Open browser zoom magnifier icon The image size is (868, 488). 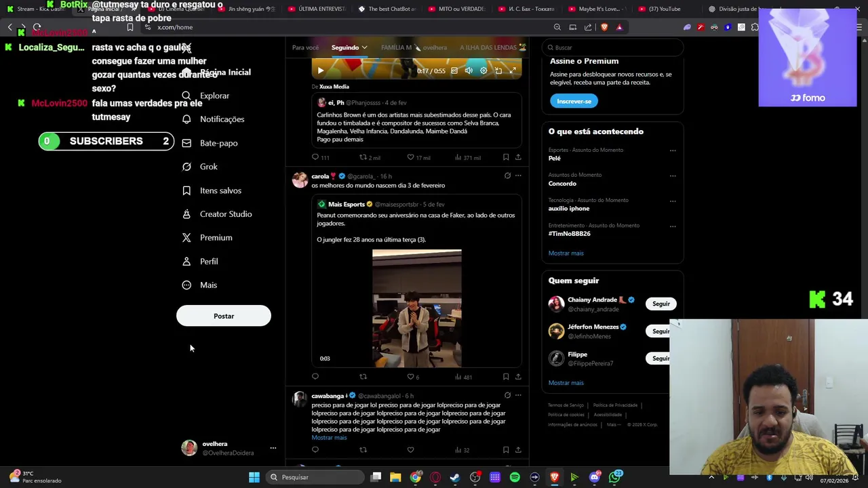[x=557, y=27]
